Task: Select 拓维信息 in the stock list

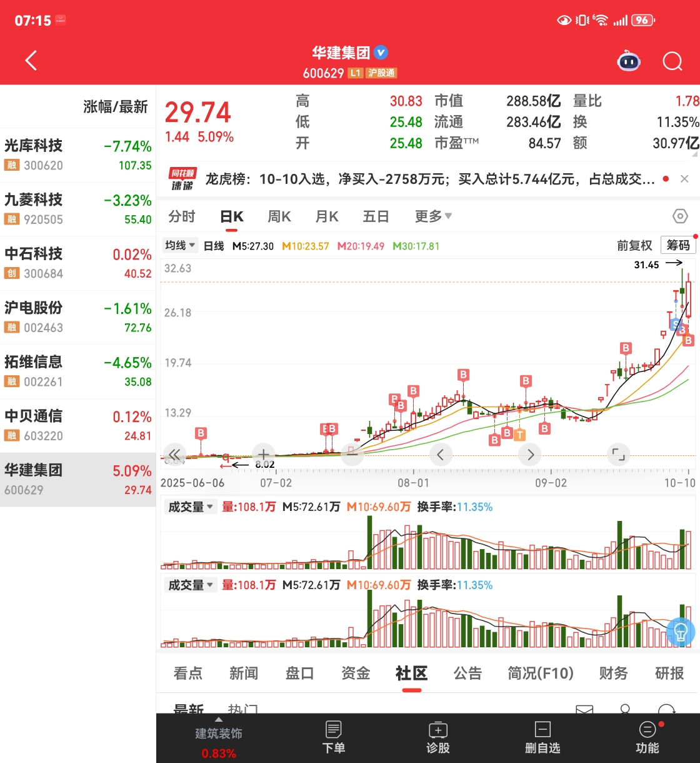Action: pos(77,371)
